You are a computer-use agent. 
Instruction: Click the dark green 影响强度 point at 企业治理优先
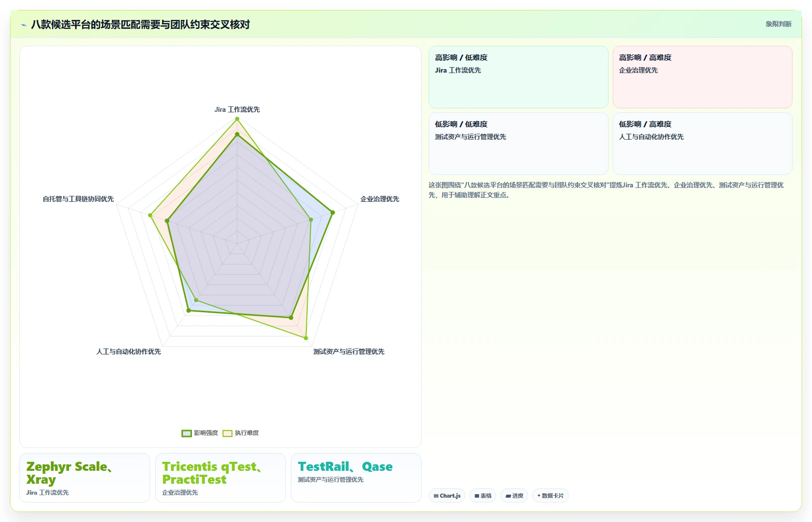click(x=333, y=212)
